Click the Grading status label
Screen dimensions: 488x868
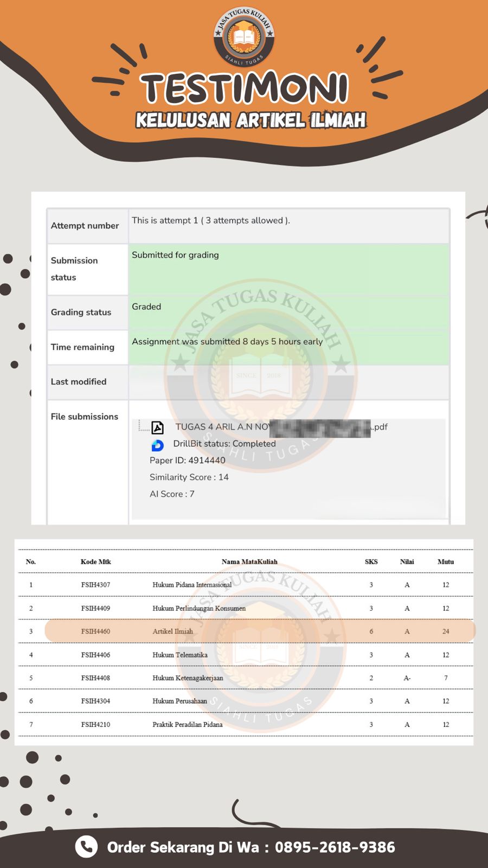[81, 312]
